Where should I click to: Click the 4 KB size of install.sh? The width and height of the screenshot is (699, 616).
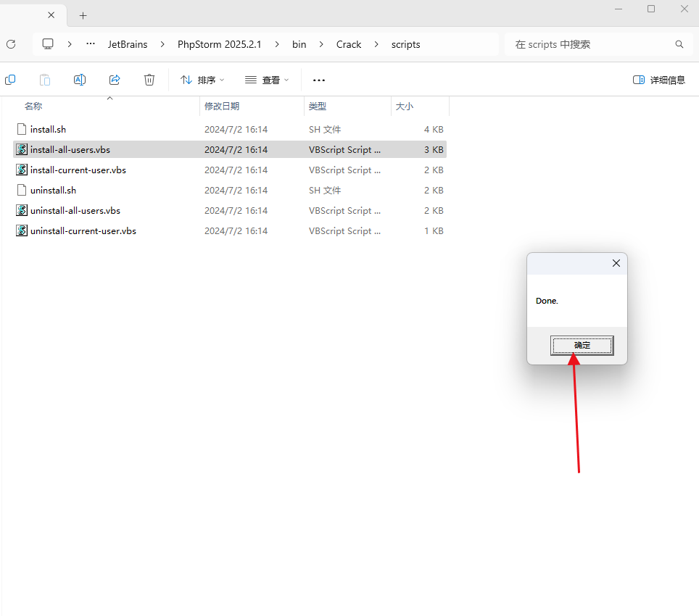click(x=434, y=130)
